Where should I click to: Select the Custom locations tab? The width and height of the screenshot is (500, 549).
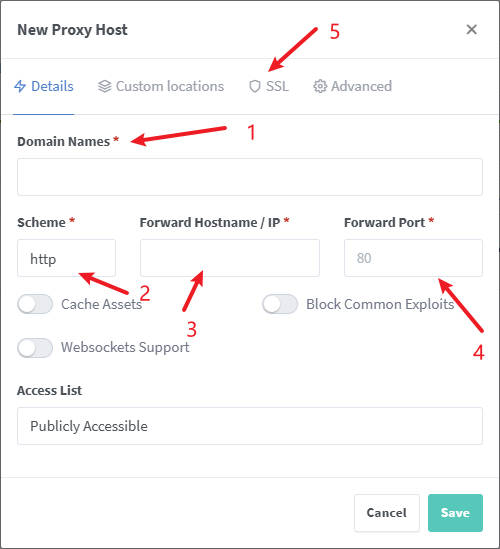click(161, 86)
